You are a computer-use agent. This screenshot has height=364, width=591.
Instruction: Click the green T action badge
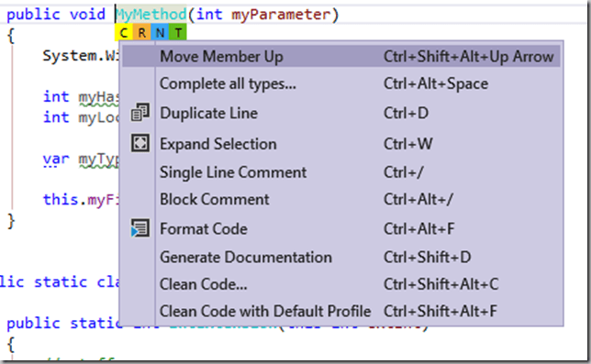(x=178, y=33)
